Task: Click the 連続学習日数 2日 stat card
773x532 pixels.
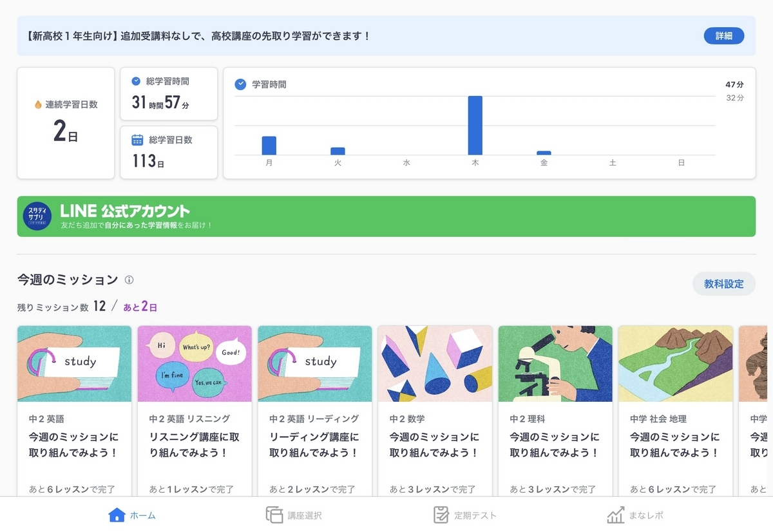Action: pos(66,123)
